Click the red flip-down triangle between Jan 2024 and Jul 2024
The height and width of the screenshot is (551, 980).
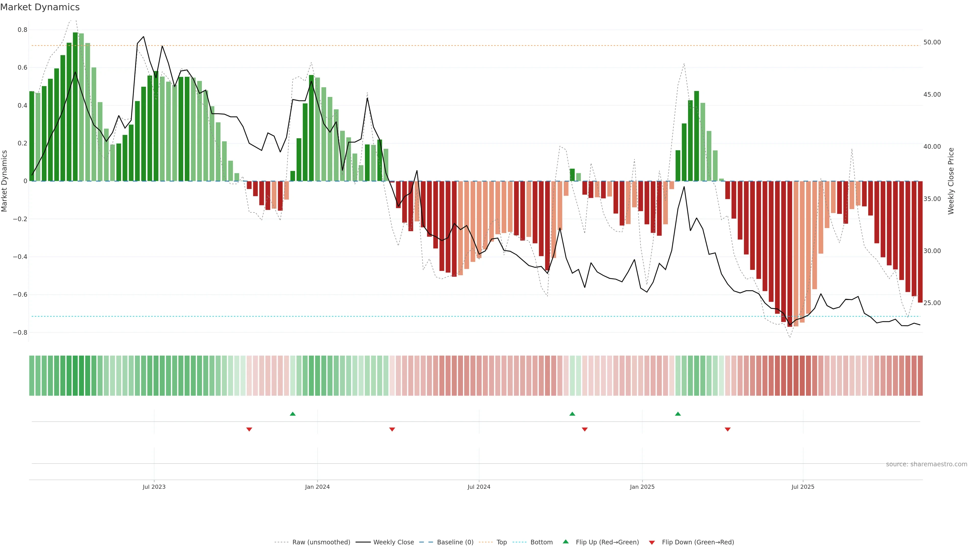[392, 429]
